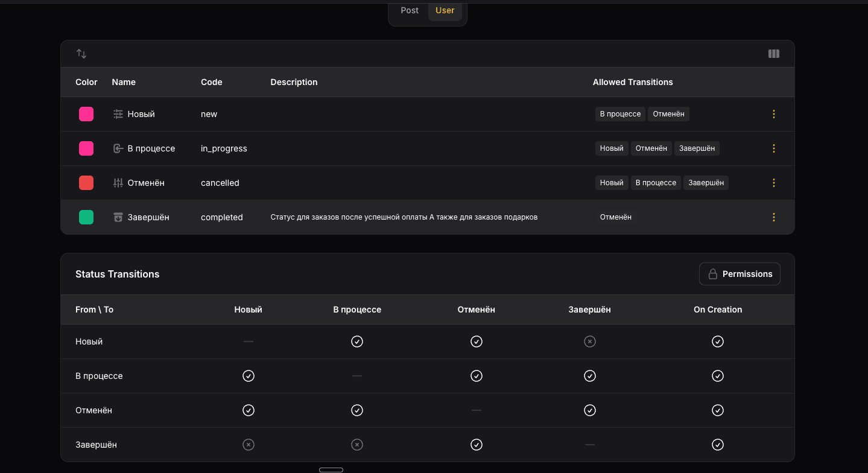Click the sort arrows icon above table
The width and height of the screenshot is (868, 473).
(x=81, y=54)
